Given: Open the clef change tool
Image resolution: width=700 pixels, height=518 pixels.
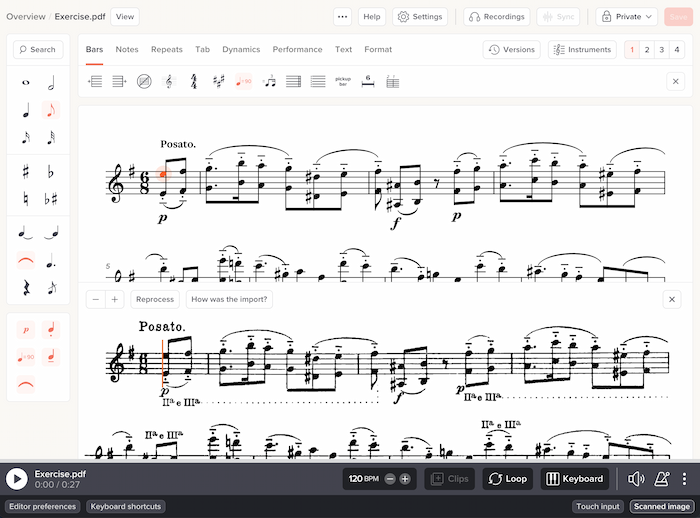Looking at the screenshot, I should coord(169,81).
